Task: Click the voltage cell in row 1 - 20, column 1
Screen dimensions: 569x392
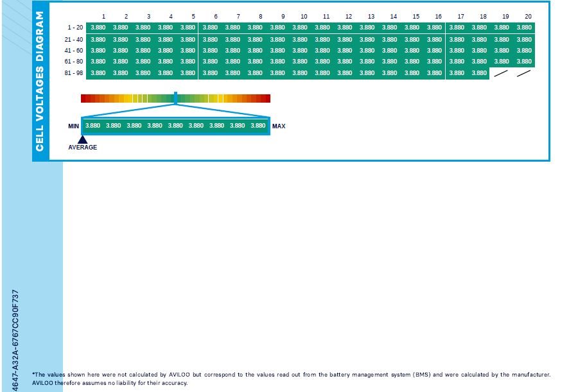Action: 98,28
